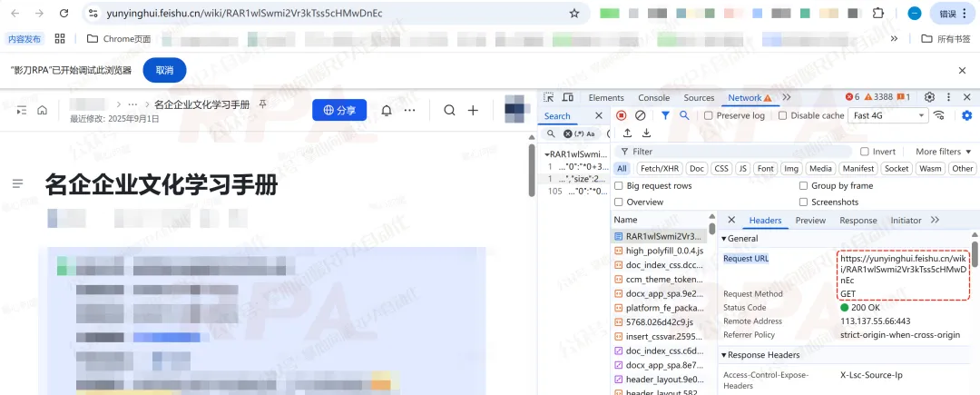The image size is (980, 395).
Task: Enable Disable cache checkbox
Action: (x=782, y=115)
